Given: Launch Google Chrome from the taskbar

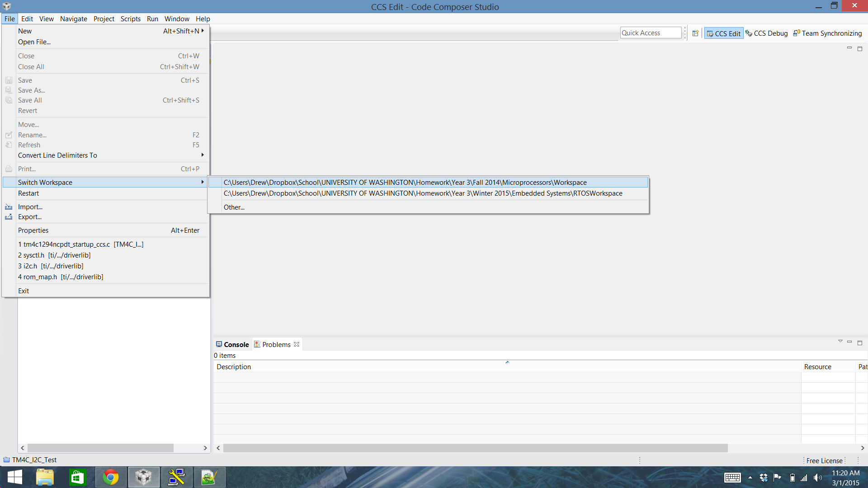Looking at the screenshot, I should click(111, 477).
